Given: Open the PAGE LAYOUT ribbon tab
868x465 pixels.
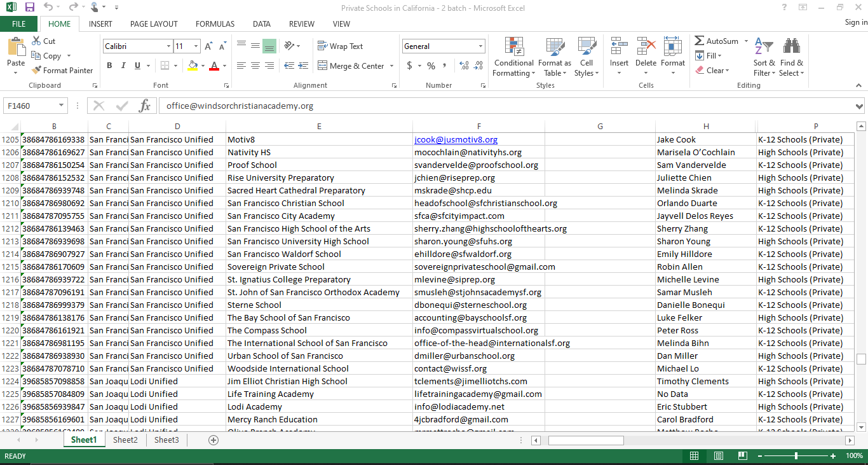Looking at the screenshot, I should point(154,24).
